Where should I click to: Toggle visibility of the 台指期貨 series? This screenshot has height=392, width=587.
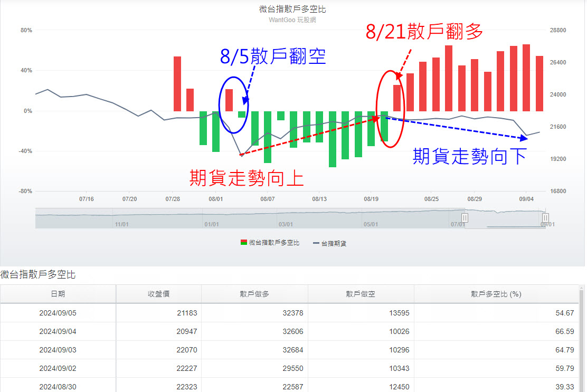point(334,242)
